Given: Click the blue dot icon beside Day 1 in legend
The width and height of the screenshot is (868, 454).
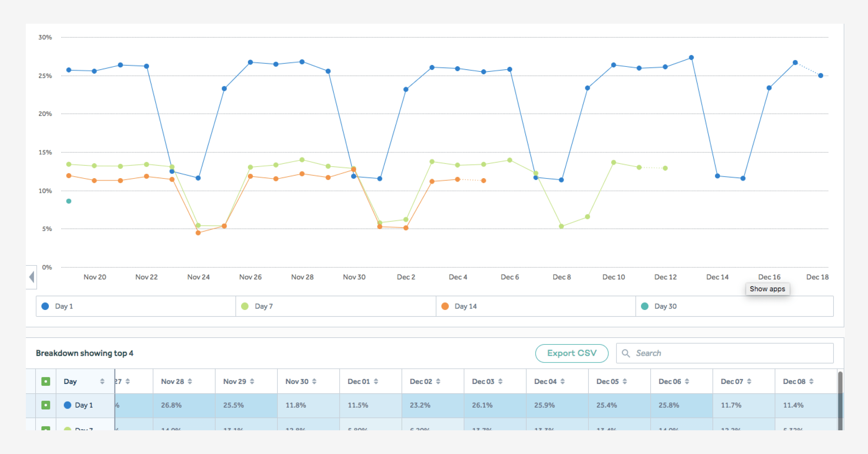Looking at the screenshot, I should pyautogui.click(x=45, y=306).
